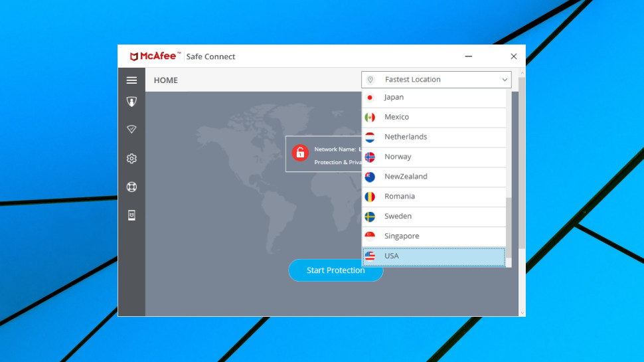Click the Norway flag icon
The width and height of the screenshot is (644, 362).
coord(370,157)
